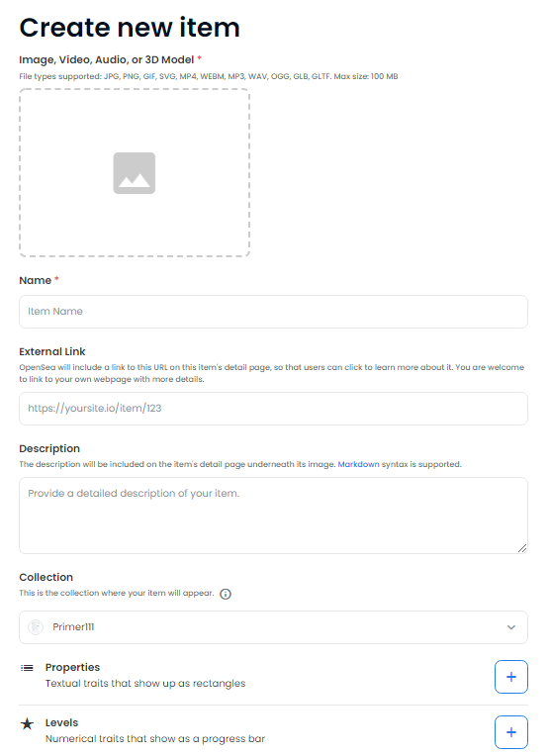
Task: Click the Levels section title
Action: pos(61,722)
